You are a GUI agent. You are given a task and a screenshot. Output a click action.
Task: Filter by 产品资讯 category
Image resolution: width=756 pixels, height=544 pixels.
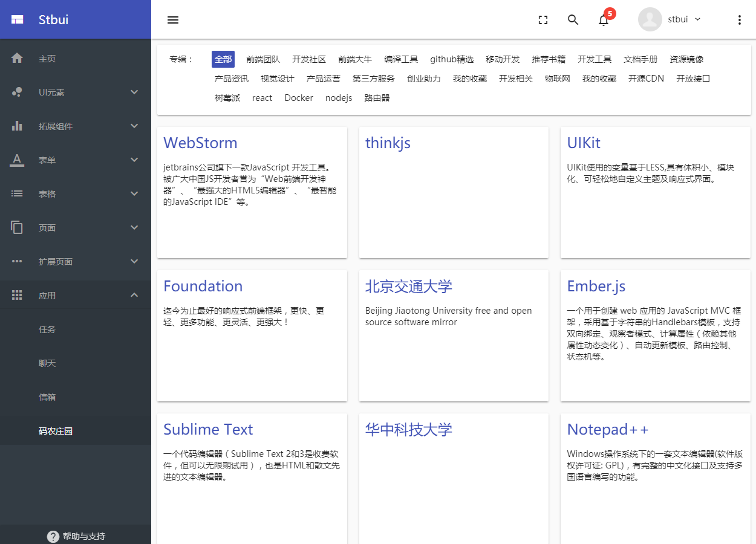coord(232,79)
